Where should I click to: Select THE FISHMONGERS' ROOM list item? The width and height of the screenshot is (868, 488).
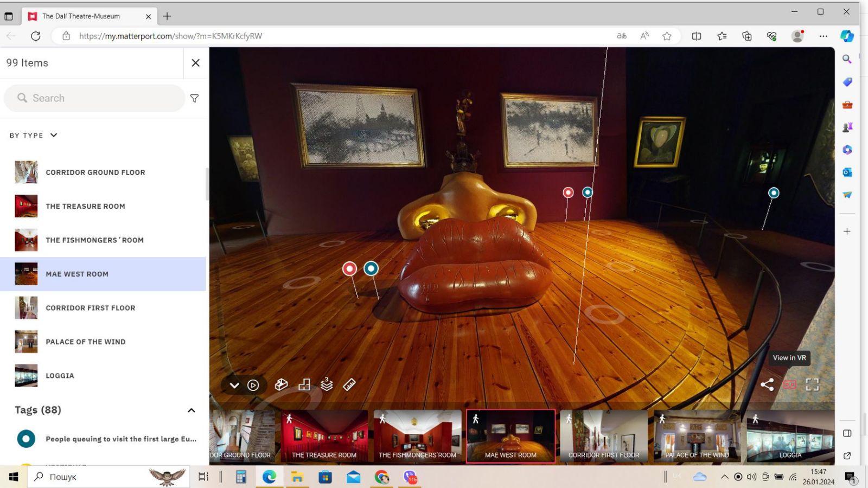coord(103,240)
